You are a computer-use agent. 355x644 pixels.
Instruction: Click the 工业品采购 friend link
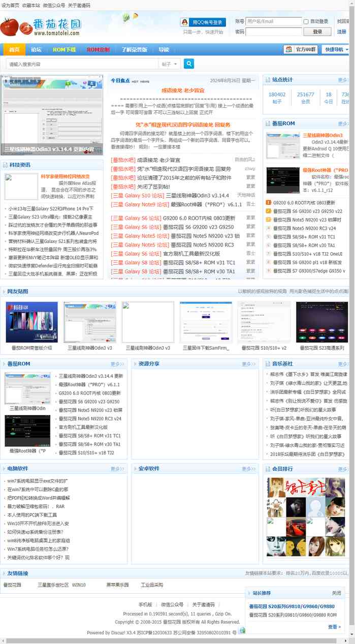coord(152,585)
